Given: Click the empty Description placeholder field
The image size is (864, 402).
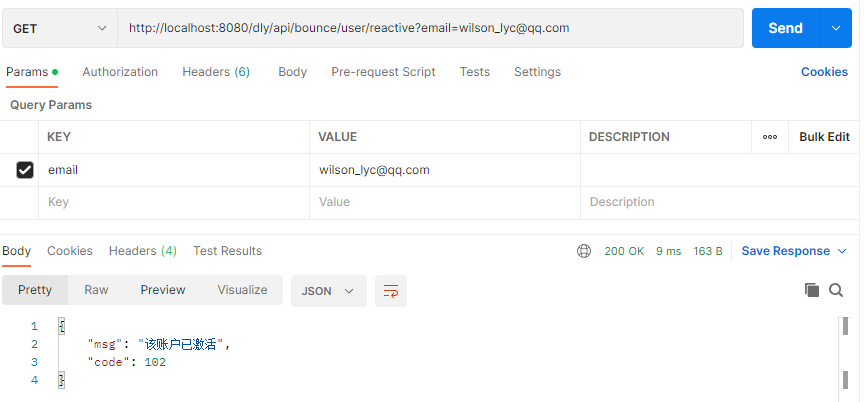Looking at the screenshot, I should click(x=719, y=202).
